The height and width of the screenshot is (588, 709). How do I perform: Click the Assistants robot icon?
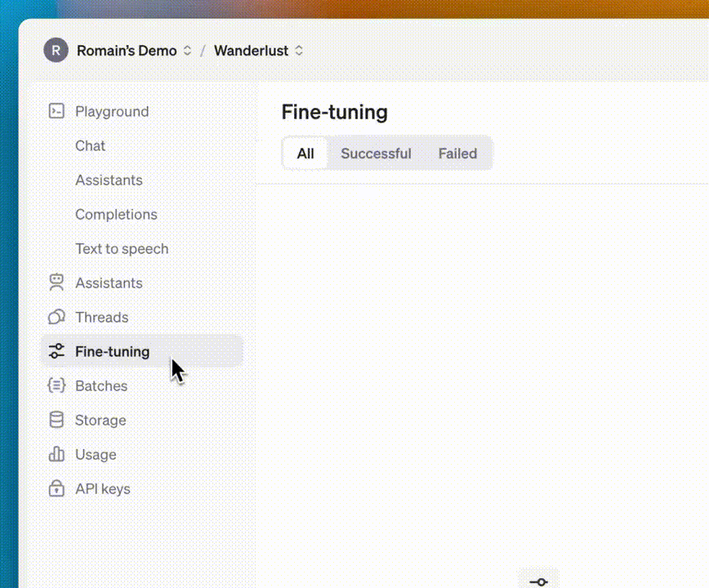(x=56, y=283)
